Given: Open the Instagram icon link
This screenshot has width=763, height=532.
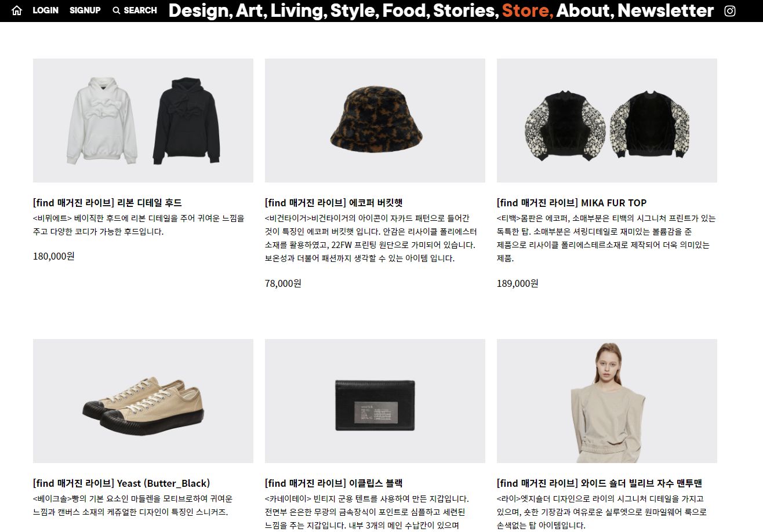Looking at the screenshot, I should 731,10.
